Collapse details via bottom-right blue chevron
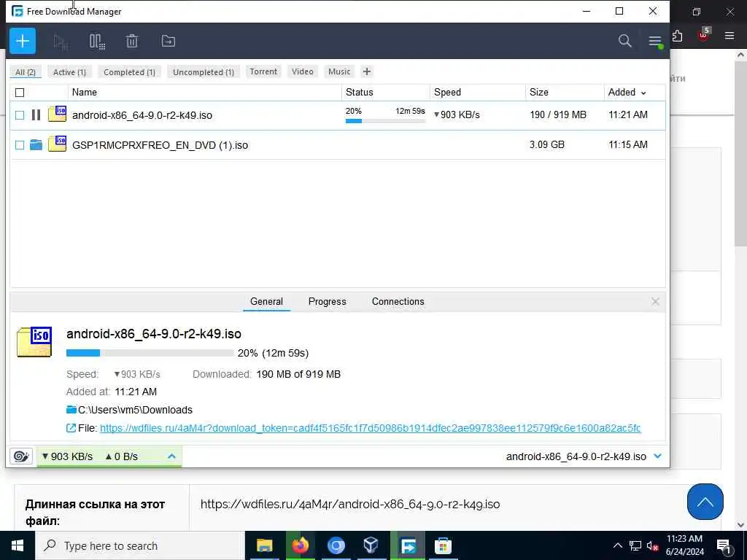The width and height of the screenshot is (747, 560). click(x=658, y=456)
